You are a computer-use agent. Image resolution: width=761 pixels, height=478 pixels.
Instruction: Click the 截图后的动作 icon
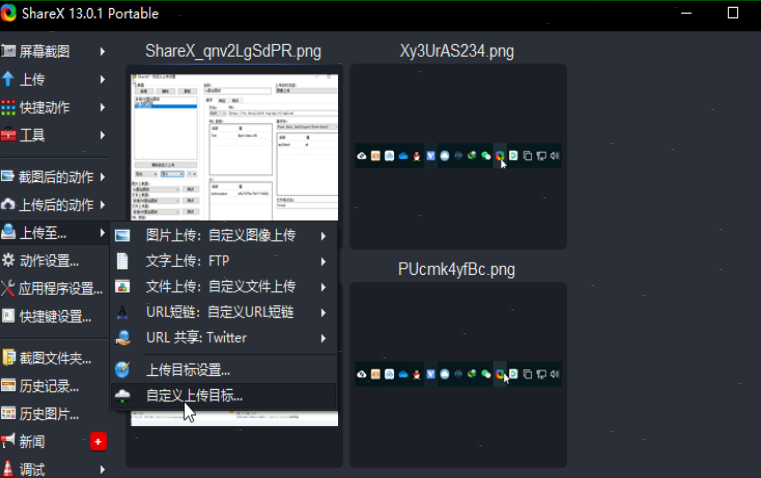point(8,176)
